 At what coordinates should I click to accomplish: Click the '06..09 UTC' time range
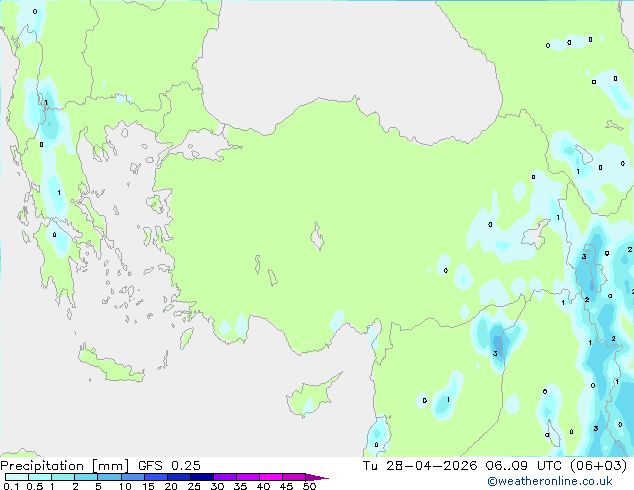click(524, 466)
